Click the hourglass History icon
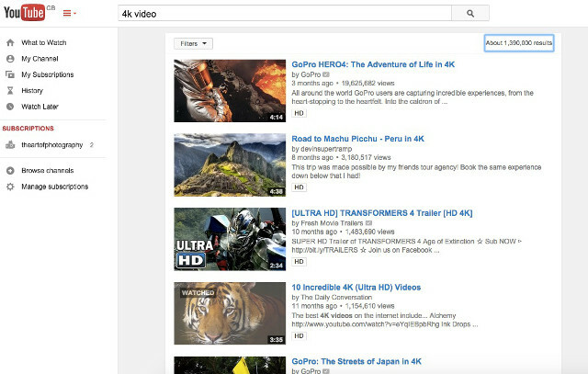The width and height of the screenshot is (588, 374). point(10,90)
